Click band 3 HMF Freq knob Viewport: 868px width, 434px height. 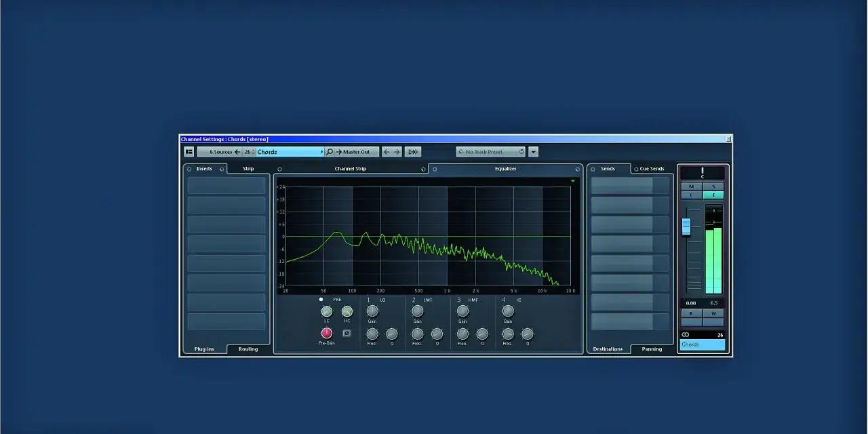coord(462,334)
